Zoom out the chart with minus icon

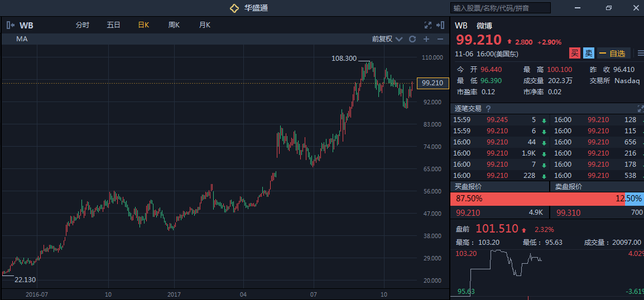(440, 39)
